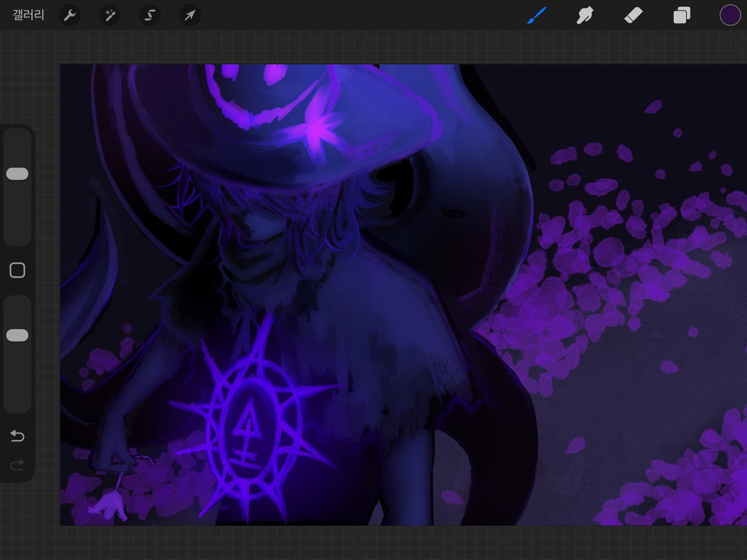
Task: Open the dark purple color picker
Action: click(x=730, y=15)
